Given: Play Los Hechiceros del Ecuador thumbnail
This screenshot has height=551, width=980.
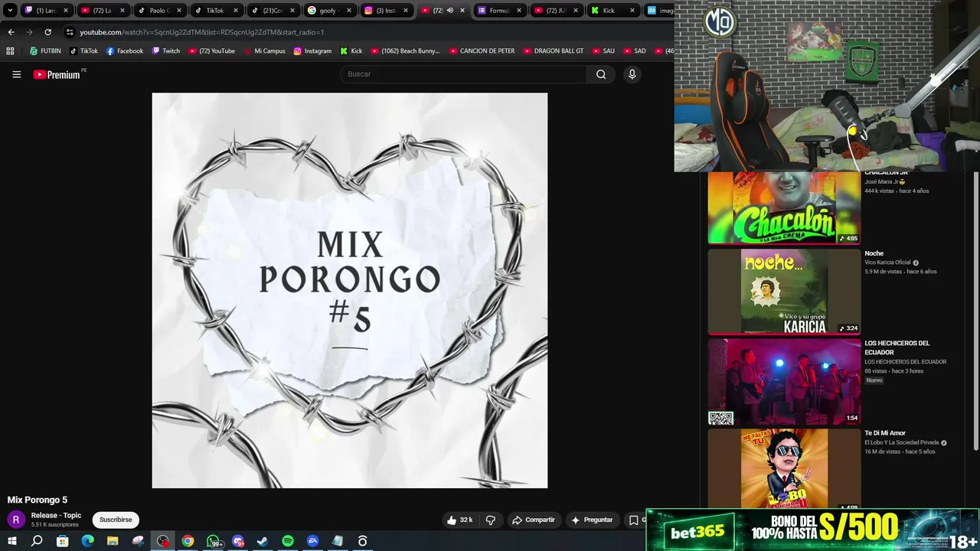Looking at the screenshot, I should [x=784, y=382].
